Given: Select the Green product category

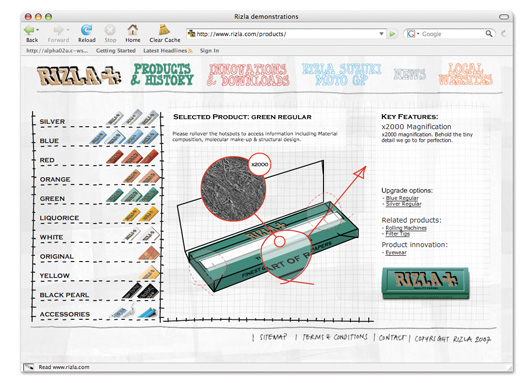Looking at the screenshot, I should pos(96,196).
